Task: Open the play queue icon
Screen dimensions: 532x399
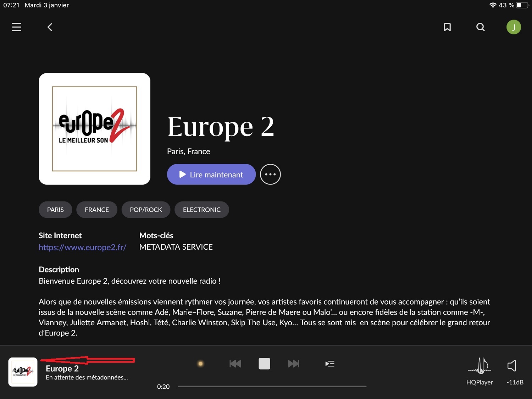Action: (330, 364)
